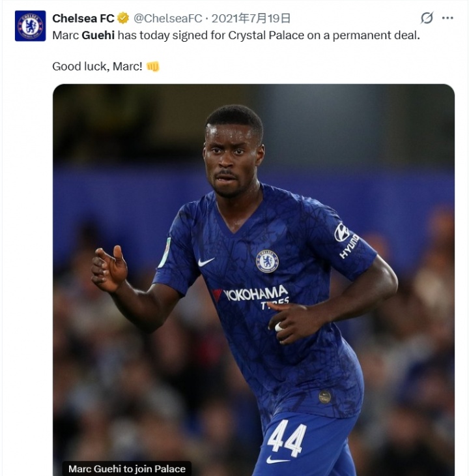Click the Hyundai logo on the sleeve
Image resolution: width=469 pixels, height=476 pixels.
[348, 239]
